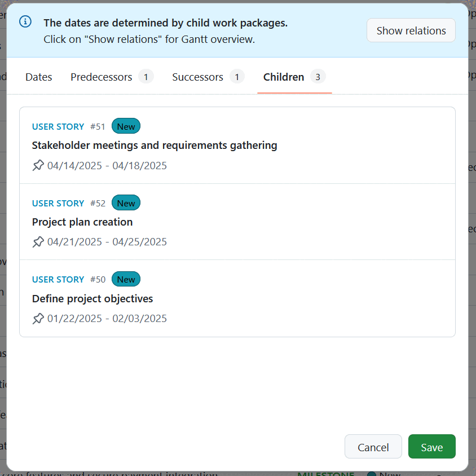
Task: Select the Children tab
Action: pyautogui.click(x=284, y=76)
